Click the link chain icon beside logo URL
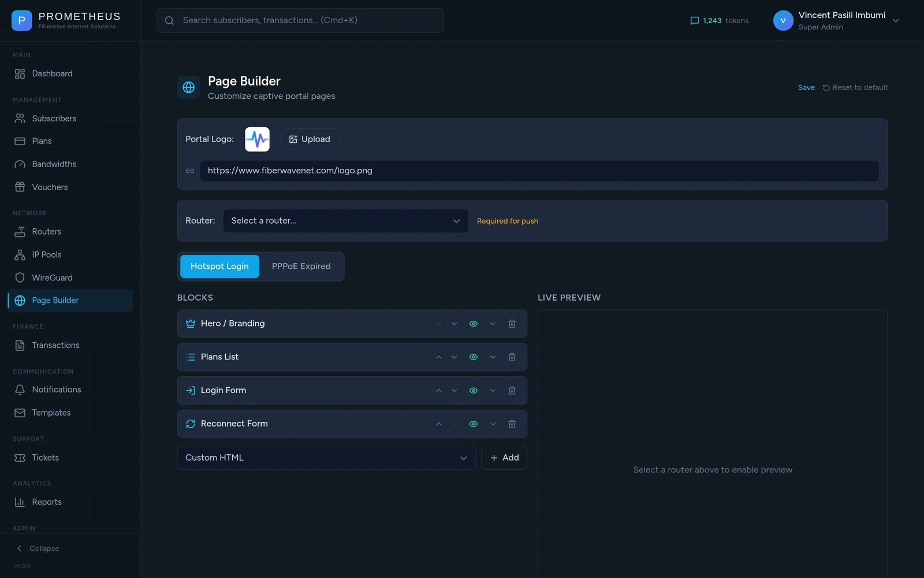 pos(189,171)
